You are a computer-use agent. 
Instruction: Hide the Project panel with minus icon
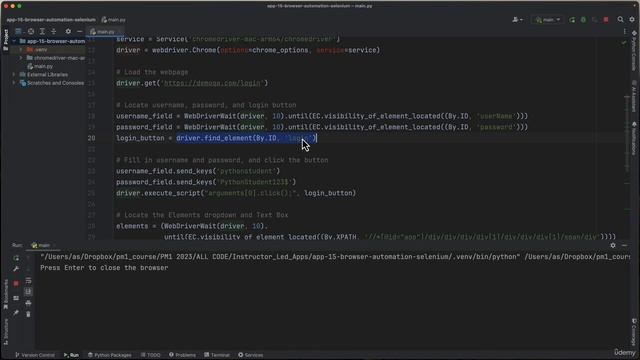point(80,31)
